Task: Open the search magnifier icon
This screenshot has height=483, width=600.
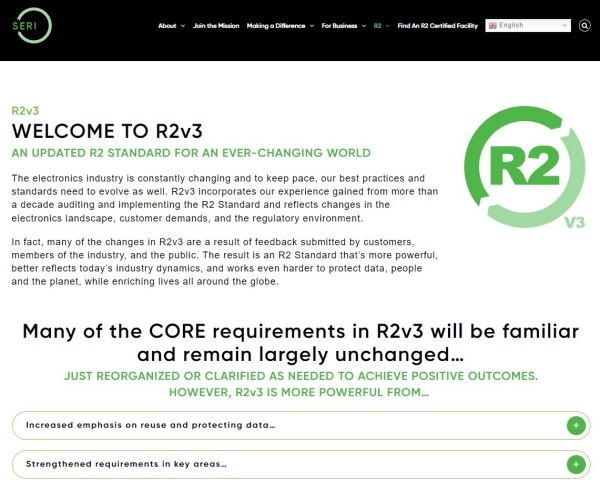Action: pyautogui.click(x=584, y=26)
